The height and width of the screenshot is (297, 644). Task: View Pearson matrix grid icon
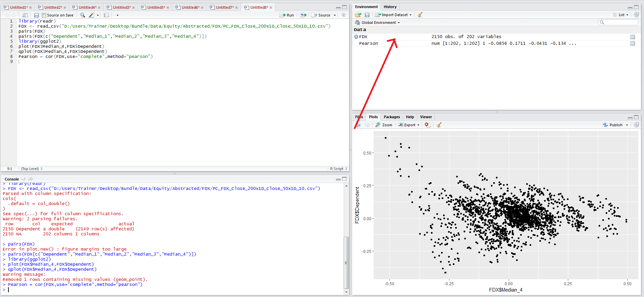pos(633,43)
